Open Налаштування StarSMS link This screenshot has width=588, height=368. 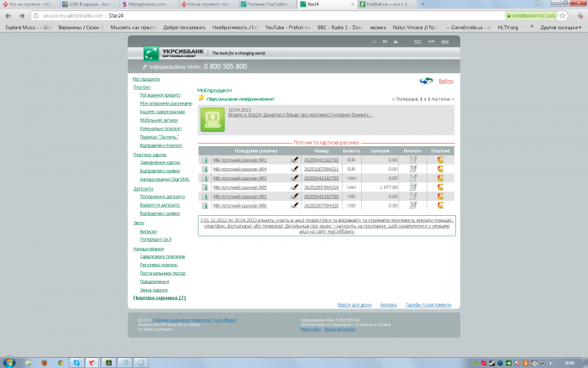[165, 179]
